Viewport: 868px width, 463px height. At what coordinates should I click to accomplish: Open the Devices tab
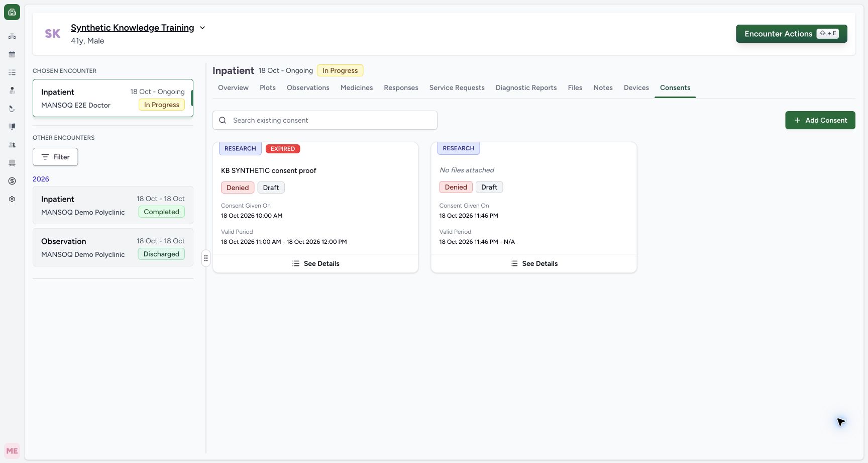coord(636,87)
